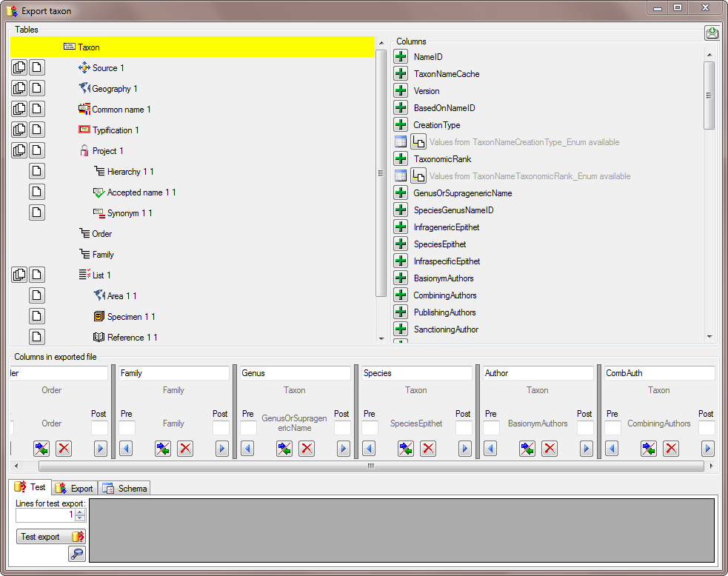Viewport: 728px width, 576px height.
Task: Remove the Family column with red X
Action: pyautogui.click(x=185, y=449)
